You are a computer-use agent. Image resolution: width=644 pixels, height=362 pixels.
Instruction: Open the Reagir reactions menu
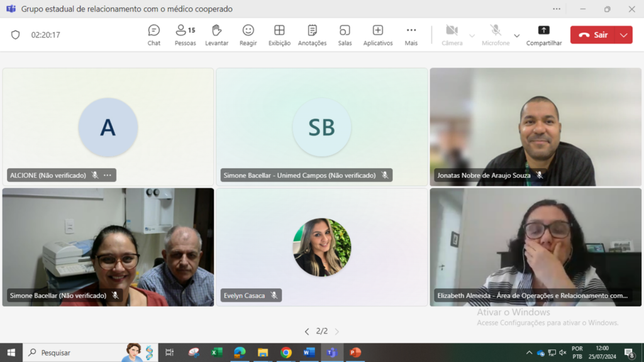248,35
